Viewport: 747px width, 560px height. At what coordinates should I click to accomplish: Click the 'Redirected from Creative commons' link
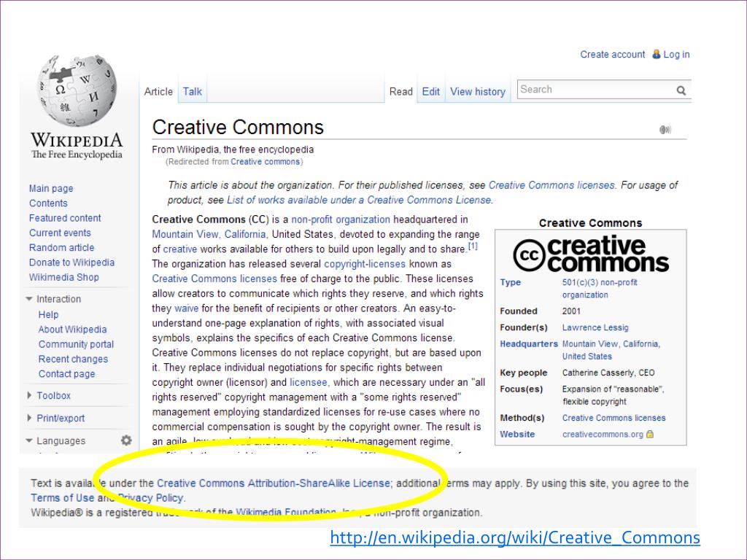(x=266, y=161)
